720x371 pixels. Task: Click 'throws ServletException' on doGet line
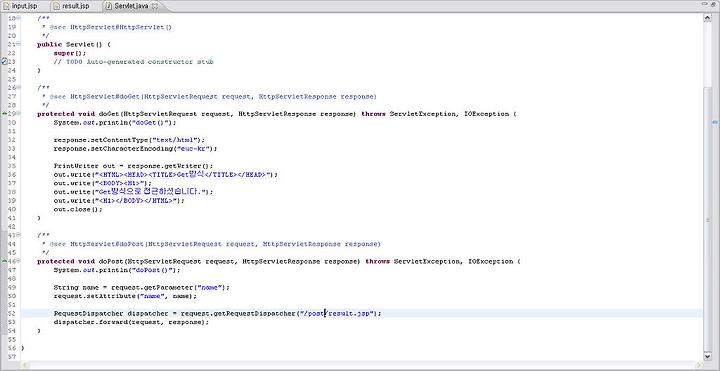pos(408,114)
